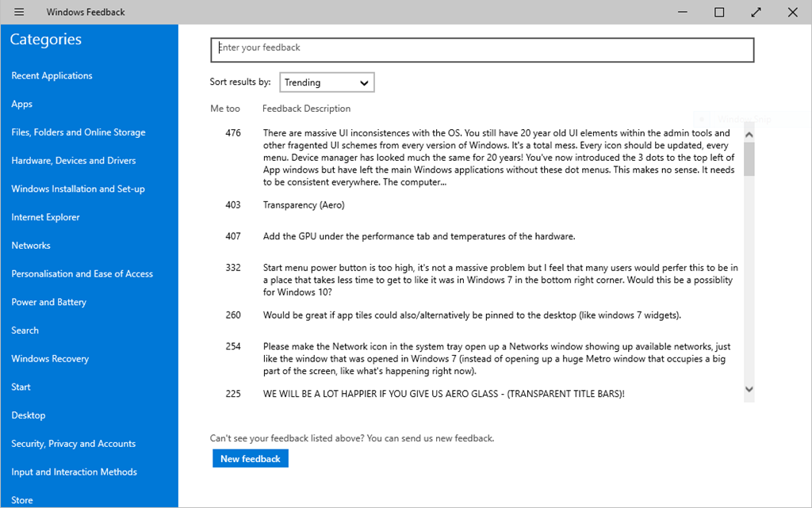The image size is (812, 508).
Task: Open the Network icon system tray feedback
Action: (x=496, y=358)
